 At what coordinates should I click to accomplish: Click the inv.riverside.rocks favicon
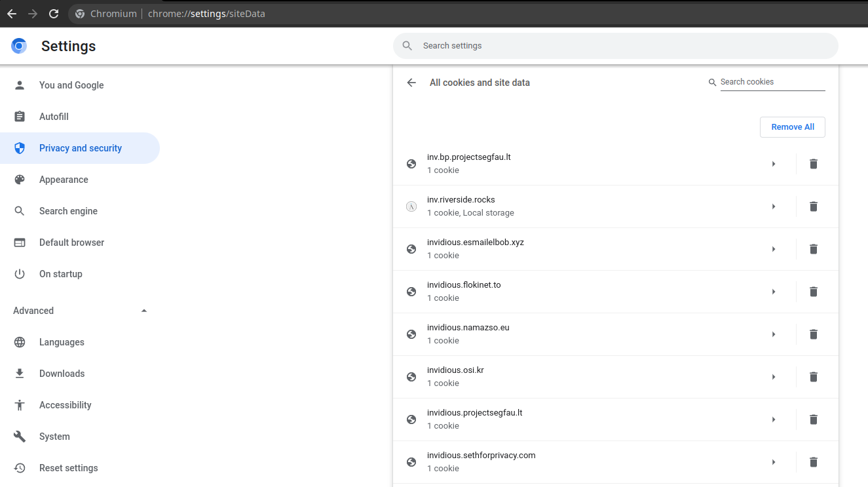pyautogui.click(x=411, y=206)
